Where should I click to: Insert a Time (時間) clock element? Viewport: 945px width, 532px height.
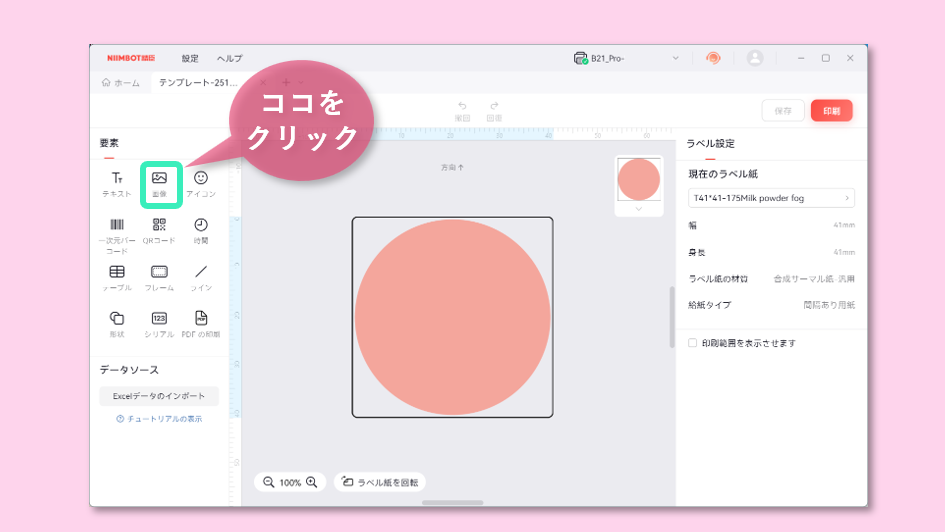201,231
